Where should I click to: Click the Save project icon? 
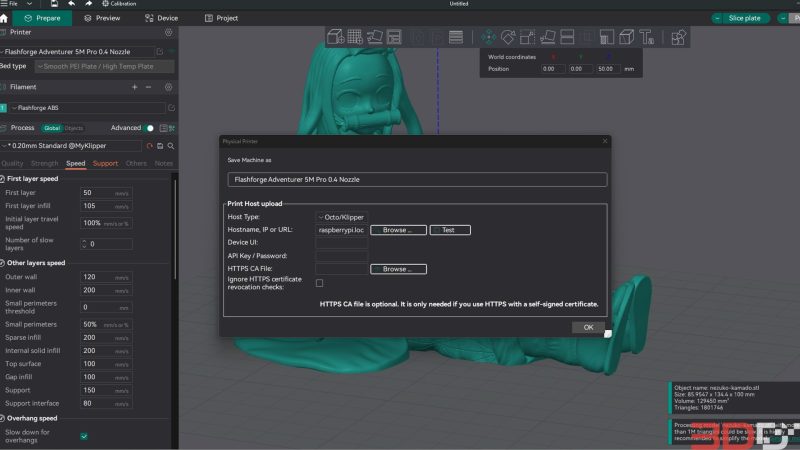coord(54,4)
